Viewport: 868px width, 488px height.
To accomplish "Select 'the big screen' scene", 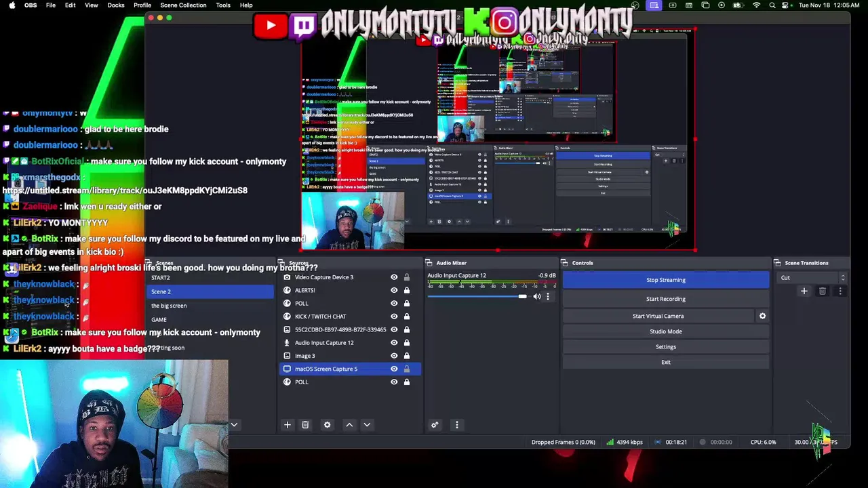I will [x=210, y=306].
